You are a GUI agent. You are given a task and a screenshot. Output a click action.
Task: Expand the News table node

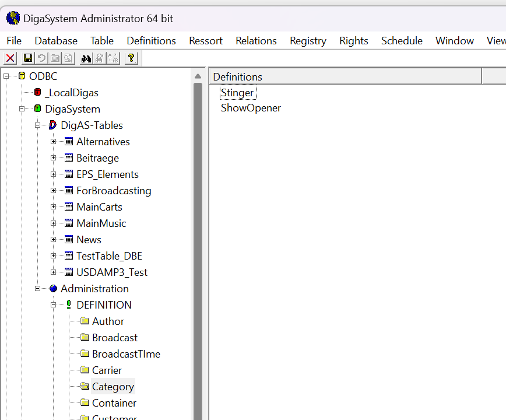(52, 239)
